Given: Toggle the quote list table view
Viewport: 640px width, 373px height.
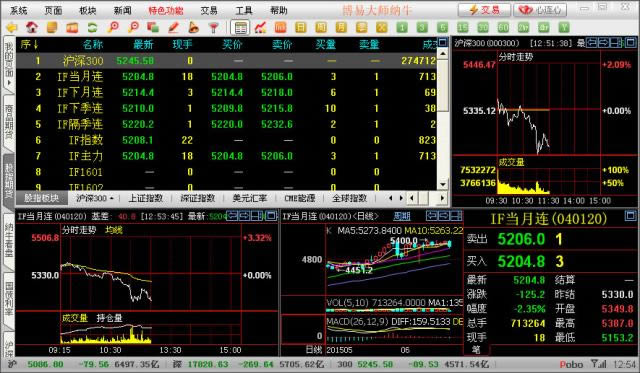Looking at the screenshot, I should tap(240, 28).
